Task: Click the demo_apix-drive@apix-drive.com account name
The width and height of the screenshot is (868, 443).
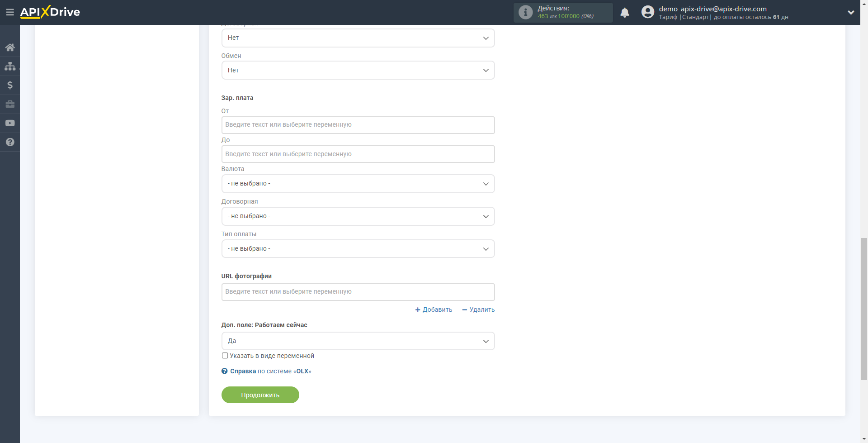Action: tap(712, 9)
